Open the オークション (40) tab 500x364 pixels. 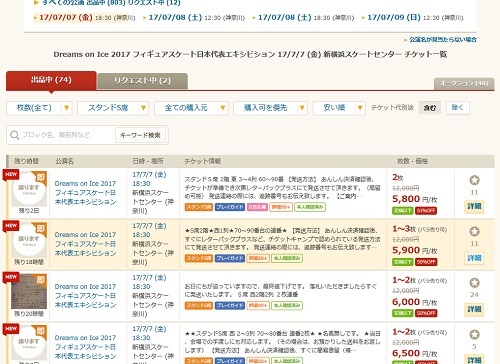click(x=464, y=83)
